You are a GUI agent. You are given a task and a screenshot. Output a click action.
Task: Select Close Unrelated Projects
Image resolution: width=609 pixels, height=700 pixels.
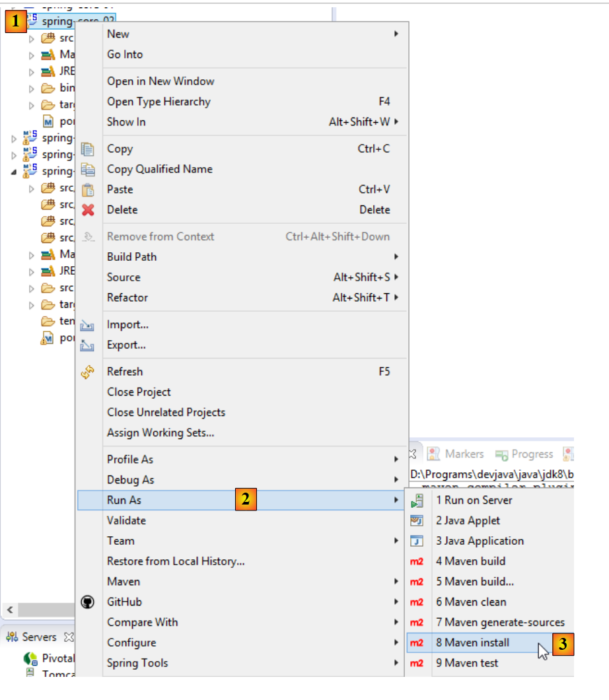point(166,413)
